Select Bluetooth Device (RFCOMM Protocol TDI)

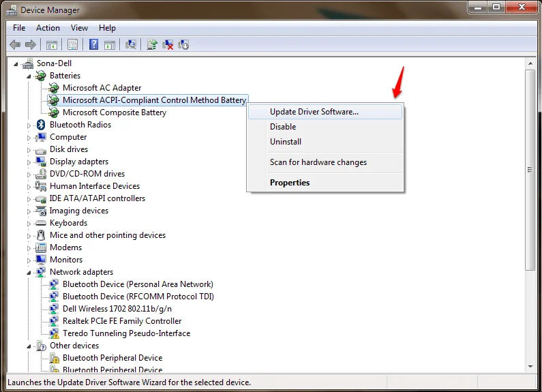[x=138, y=297]
